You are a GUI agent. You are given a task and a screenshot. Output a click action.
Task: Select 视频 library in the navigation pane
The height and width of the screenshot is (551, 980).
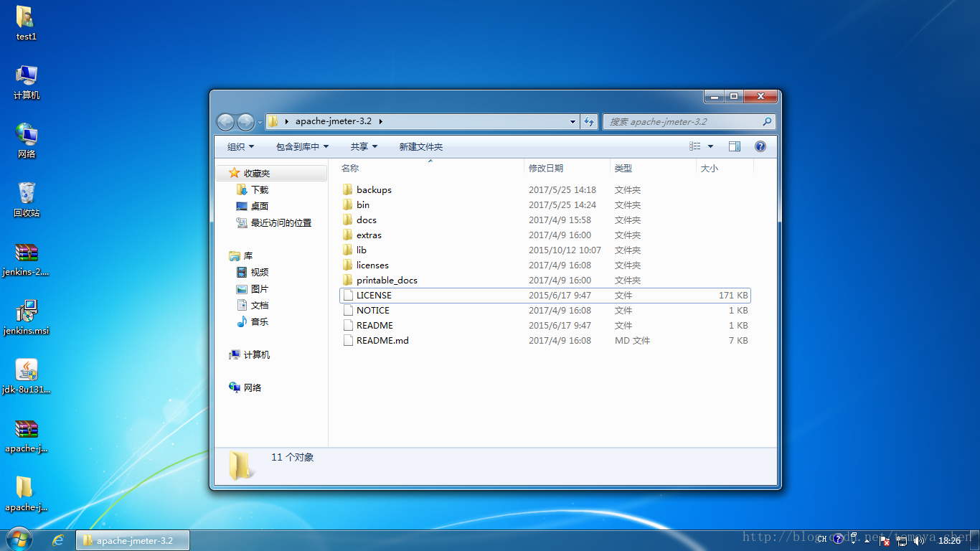pyautogui.click(x=260, y=272)
